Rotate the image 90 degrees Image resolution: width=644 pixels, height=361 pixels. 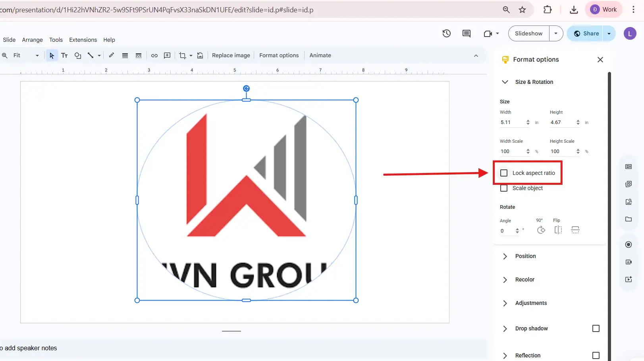(541, 230)
